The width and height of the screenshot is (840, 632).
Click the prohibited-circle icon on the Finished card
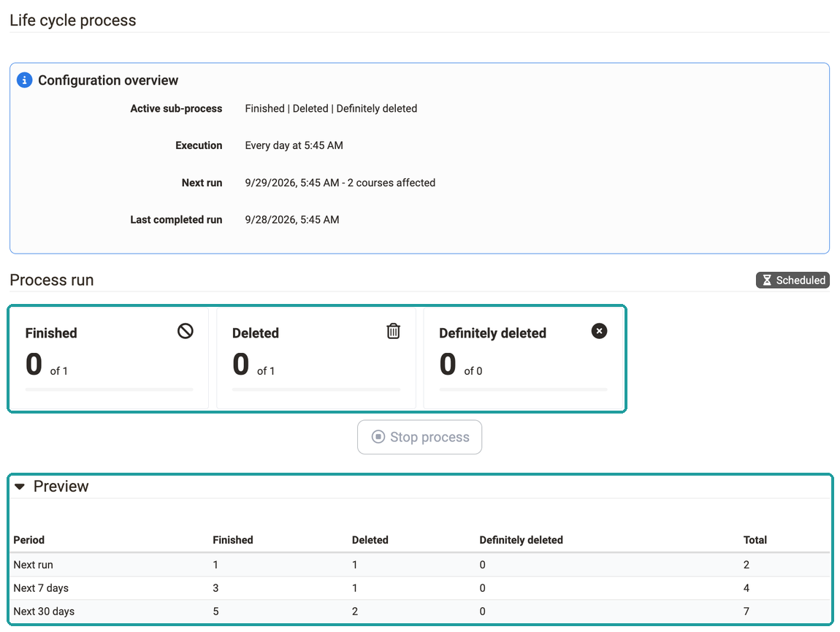click(186, 331)
